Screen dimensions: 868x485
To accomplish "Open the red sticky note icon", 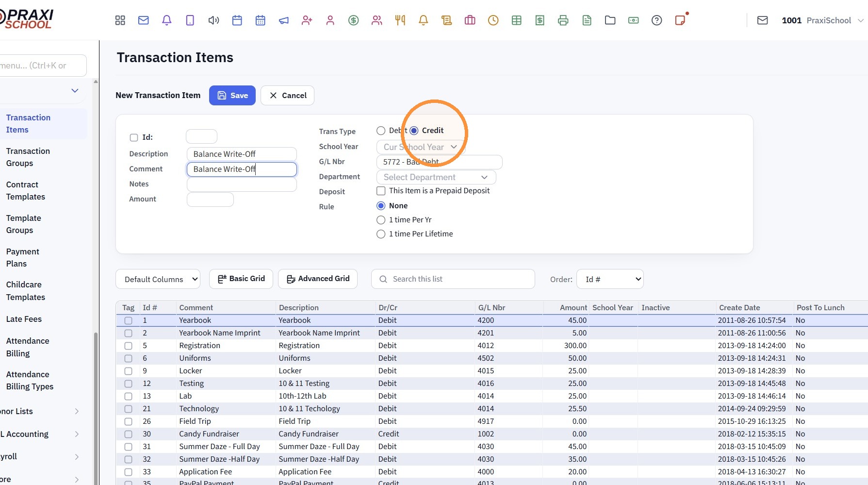I will point(680,20).
